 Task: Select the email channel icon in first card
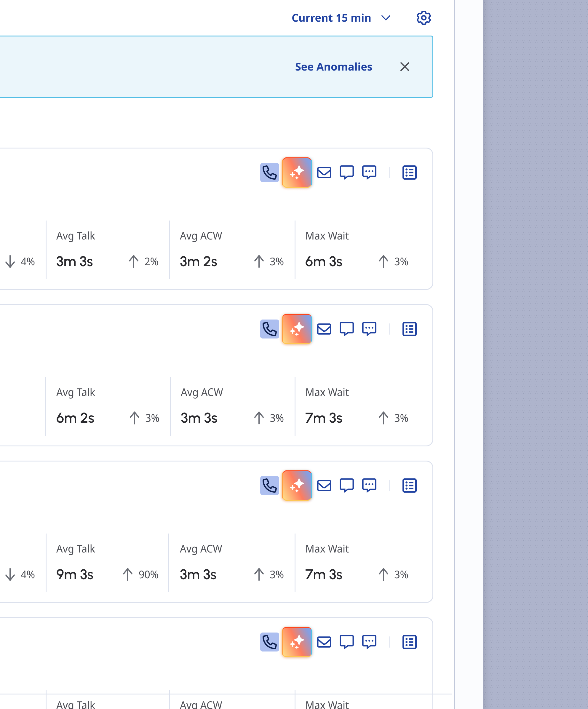coord(324,173)
